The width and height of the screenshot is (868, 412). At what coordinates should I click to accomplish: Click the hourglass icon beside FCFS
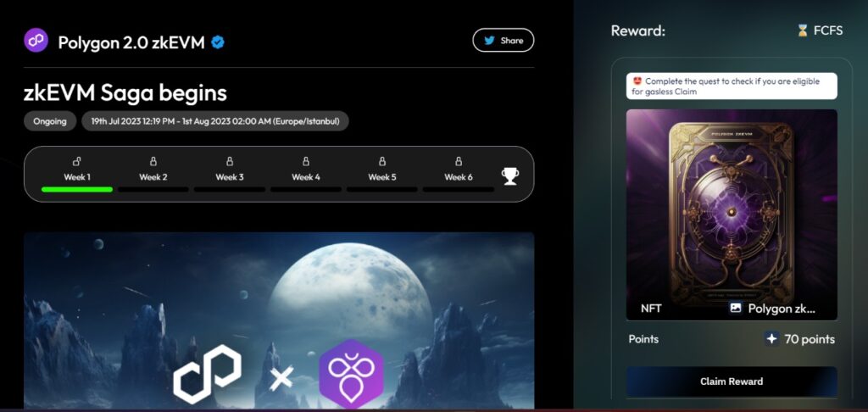click(x=803, y=31)
